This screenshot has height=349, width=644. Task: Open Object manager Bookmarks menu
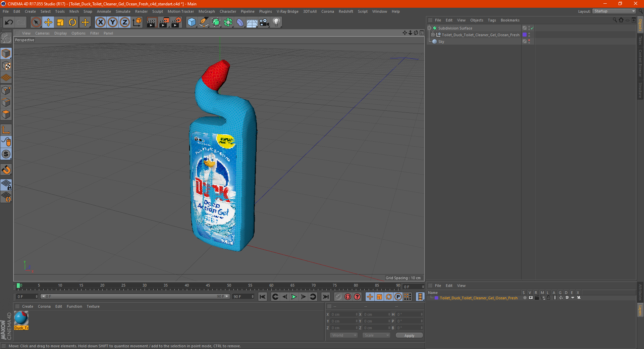(x=510, y=20)
